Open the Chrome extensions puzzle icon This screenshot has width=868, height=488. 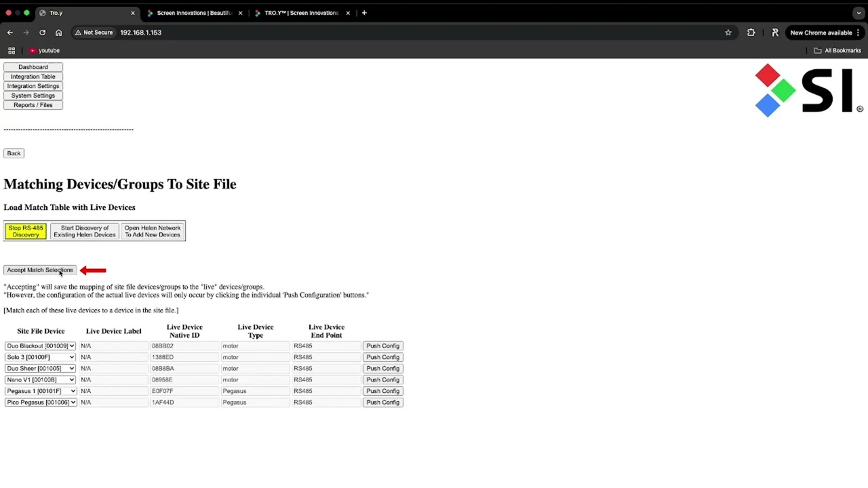coord(751,33)
